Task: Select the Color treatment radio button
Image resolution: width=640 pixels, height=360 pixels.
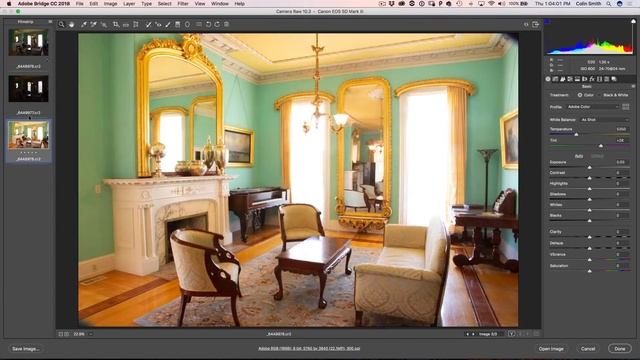Action: click(580, 95)
